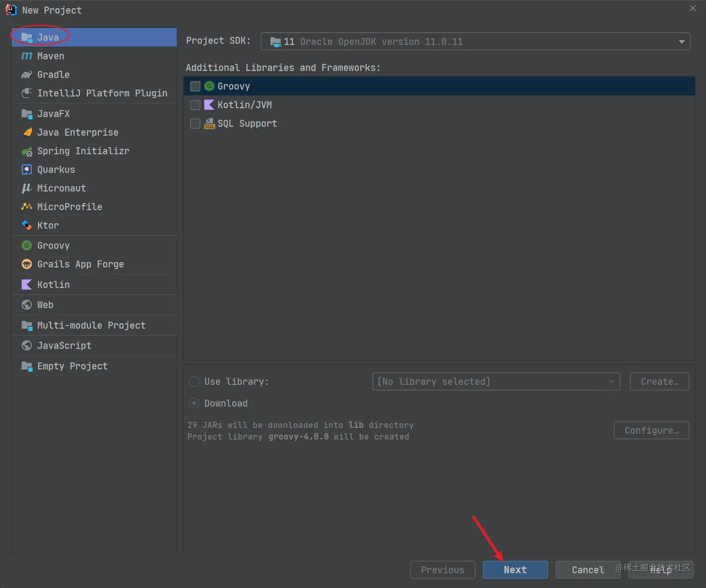Select the Download radio button

coord(194,403)
